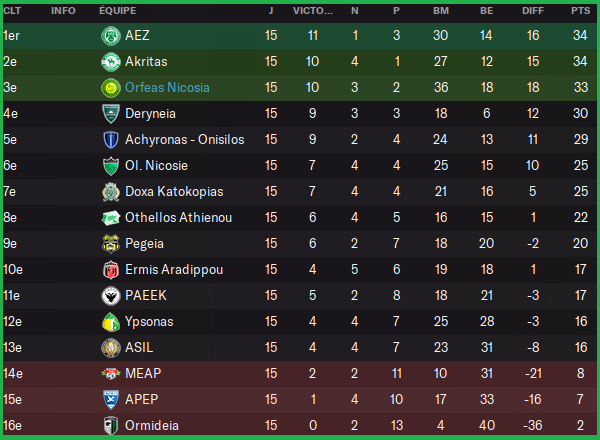600x440 pixels.
Task: Click the ÉQUIPE column header
Action: (118, 11)
